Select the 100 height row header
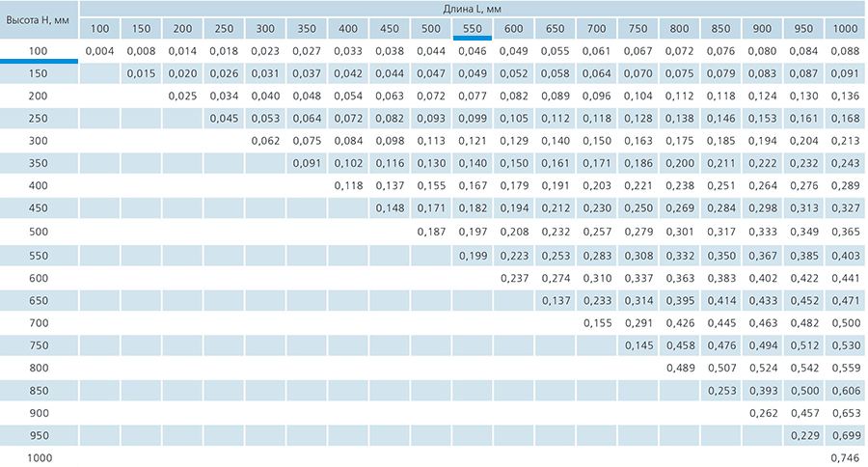This screenshot has width=868, height=467. click(39, 51)
